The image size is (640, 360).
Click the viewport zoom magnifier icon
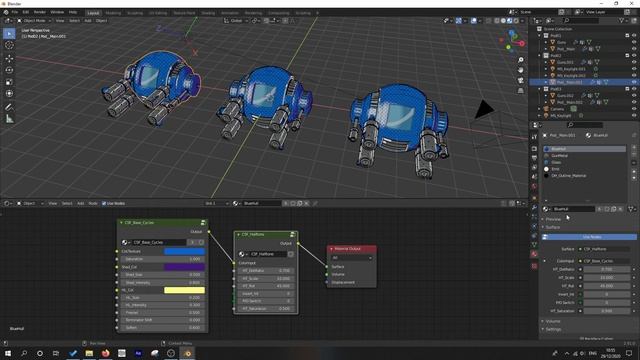[521, 60]
